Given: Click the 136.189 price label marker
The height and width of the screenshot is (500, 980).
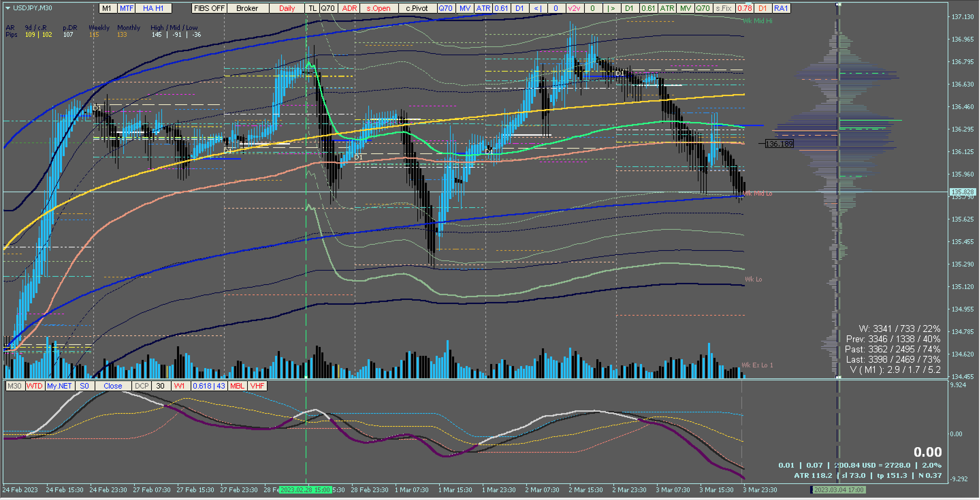Looking at the screenshot, I should coord(779,143).
